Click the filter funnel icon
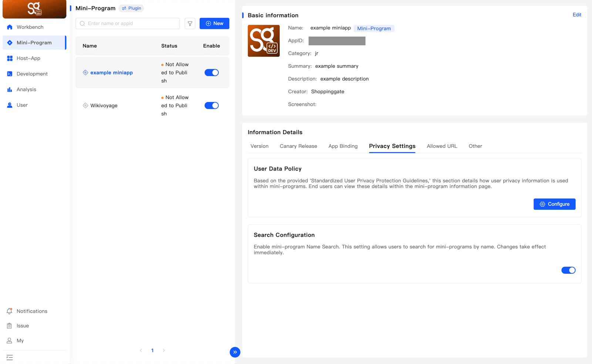The image size is (592, 364). coord(190,23)
